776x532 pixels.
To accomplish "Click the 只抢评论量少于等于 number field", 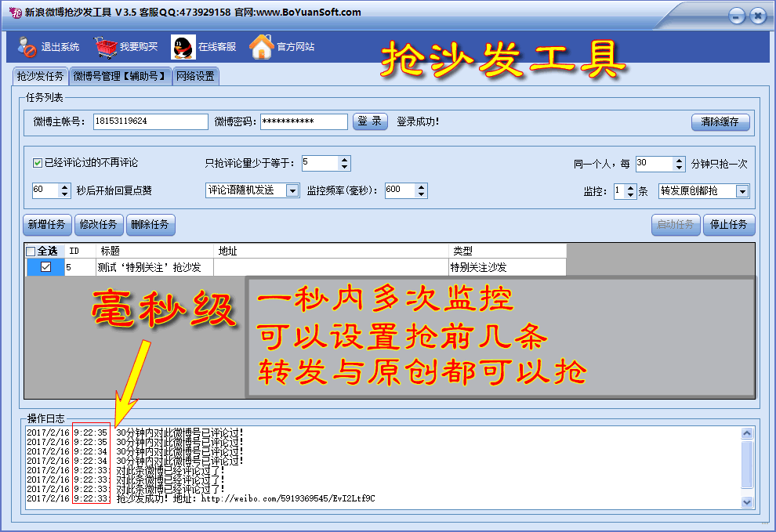I will 321,163.
